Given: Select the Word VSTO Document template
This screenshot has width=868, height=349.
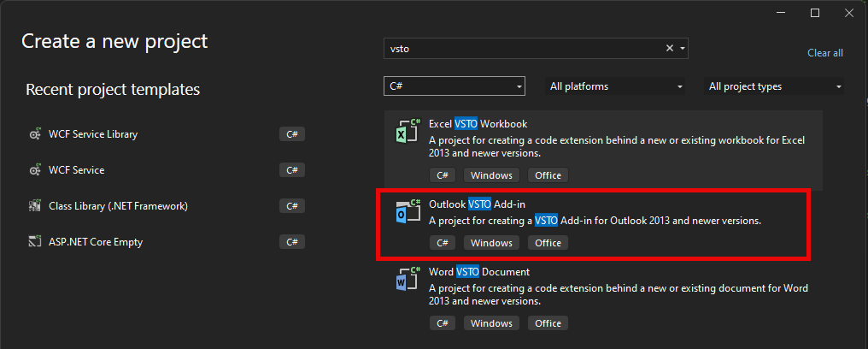Looking at the screenshot, I should [603, 298].
